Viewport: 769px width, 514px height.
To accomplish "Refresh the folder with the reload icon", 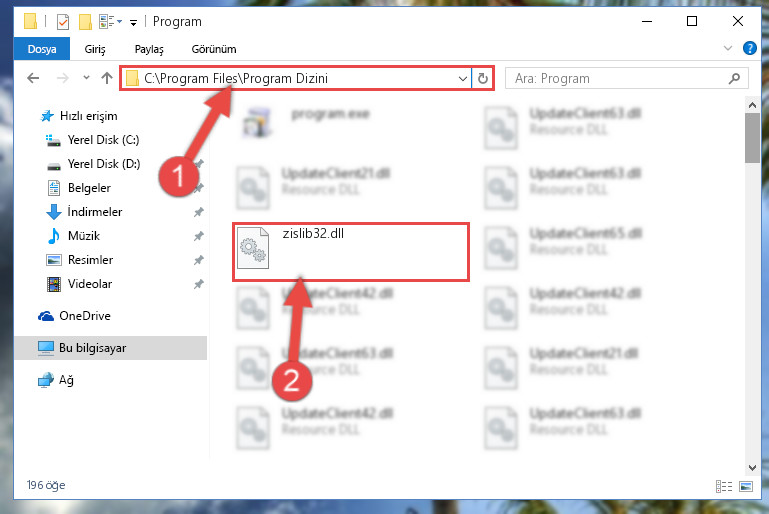I will tap(483, 78).
